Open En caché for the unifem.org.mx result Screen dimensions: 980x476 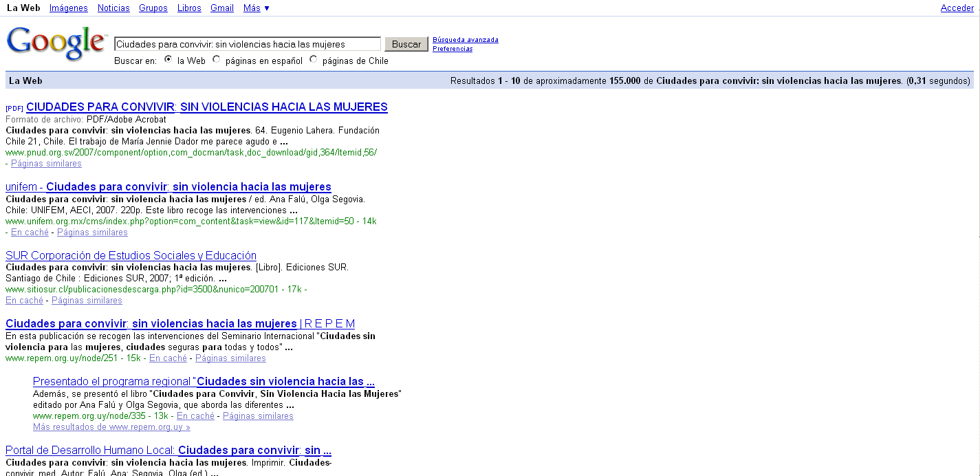pyautogui.click(x=30, y=232)
